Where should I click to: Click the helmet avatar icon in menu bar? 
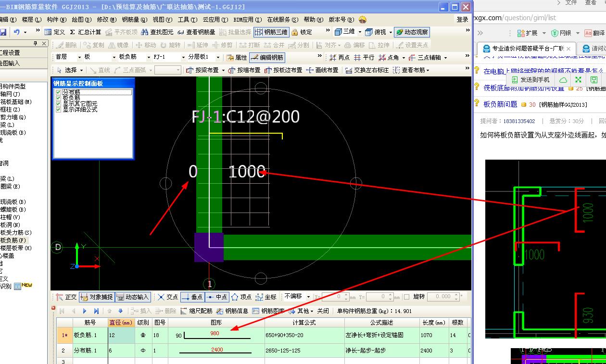363,20
